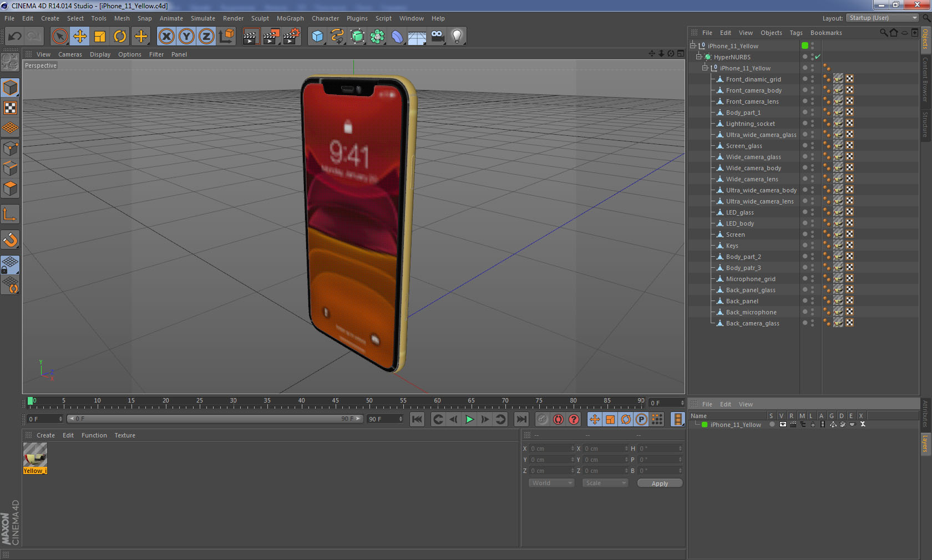This screenshot has height=560, width=932.
Task: Open the Sculpt menu
Action: pyautogui.click(x=260, y=18)
